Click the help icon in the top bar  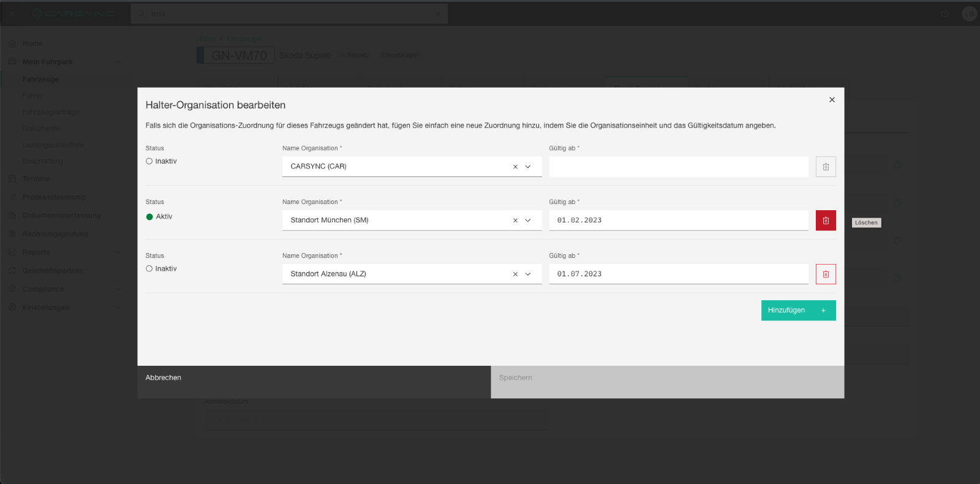coord(945,13)
